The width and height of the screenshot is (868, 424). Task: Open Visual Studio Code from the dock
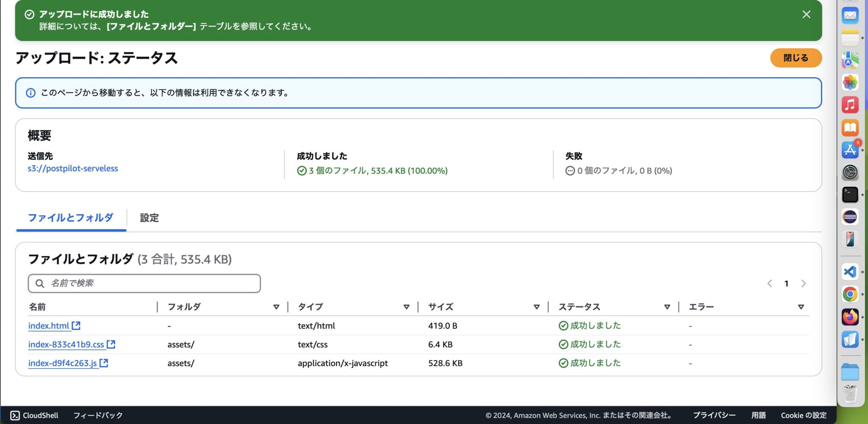849,272
